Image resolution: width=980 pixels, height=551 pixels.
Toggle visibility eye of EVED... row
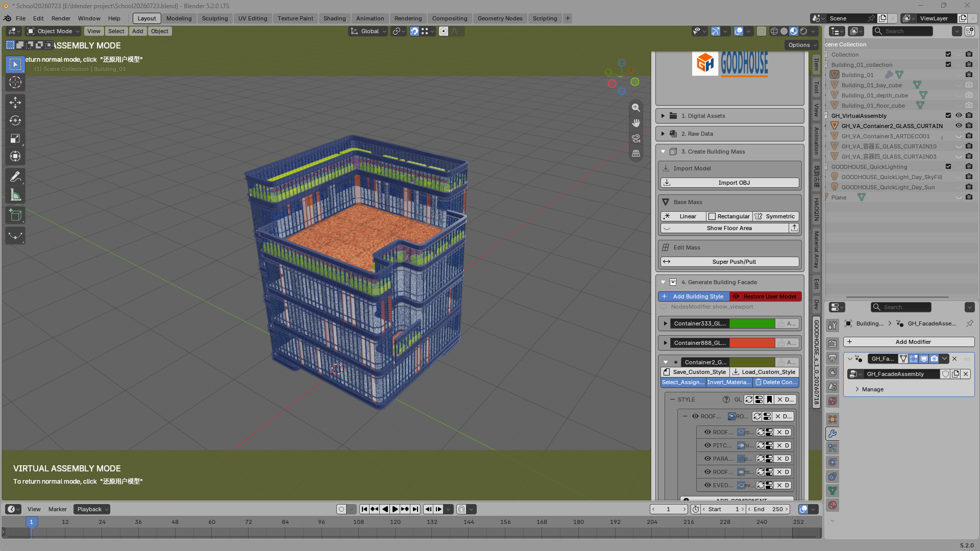click(x=707, y=485)
